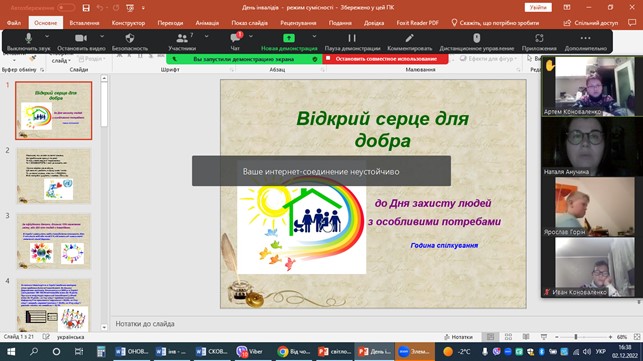Viewport: 643px width, 361px height.
Task: Open the Анімація ribbon tab
Action: (207, 23)
